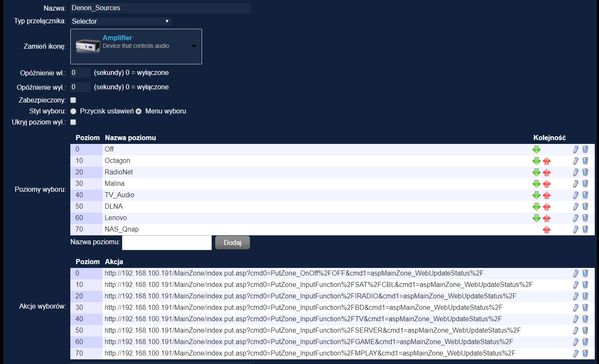
Task: Click the PutZone_InputFunction%2FGAME action URL
Action: (x=309, y=342)
